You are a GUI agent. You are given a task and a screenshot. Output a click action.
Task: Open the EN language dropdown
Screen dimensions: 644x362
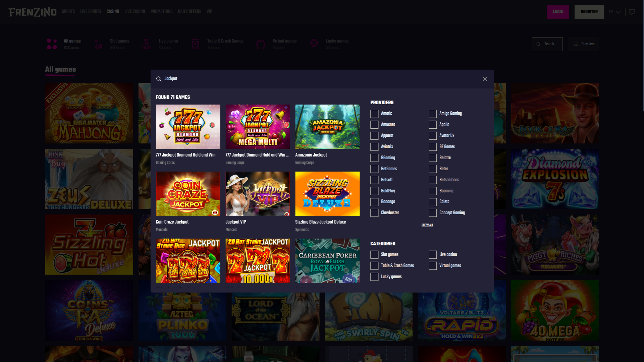point(615,12)
